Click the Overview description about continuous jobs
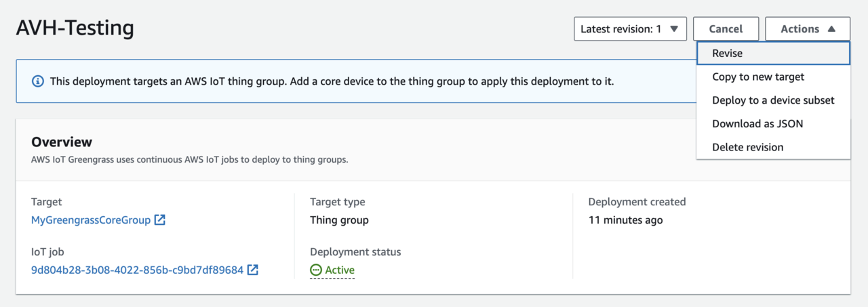 click(190, 161)
